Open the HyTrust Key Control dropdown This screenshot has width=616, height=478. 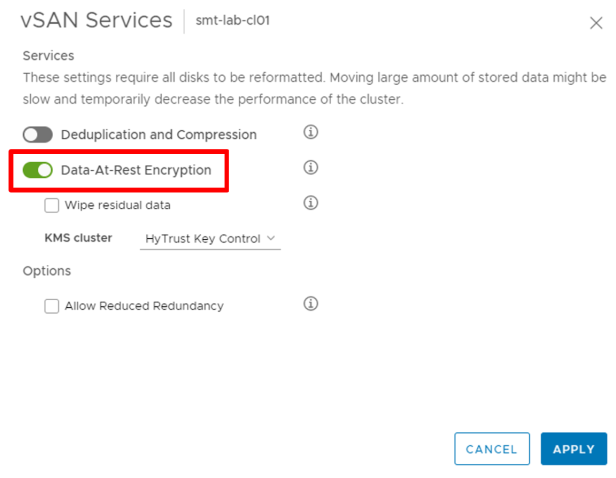click(x=210, y=239)
